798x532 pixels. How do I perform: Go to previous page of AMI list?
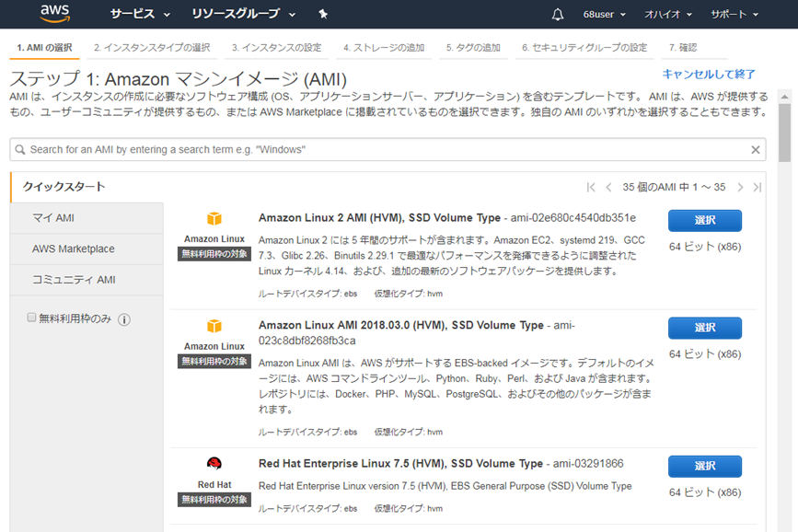(x=608, y=187)
